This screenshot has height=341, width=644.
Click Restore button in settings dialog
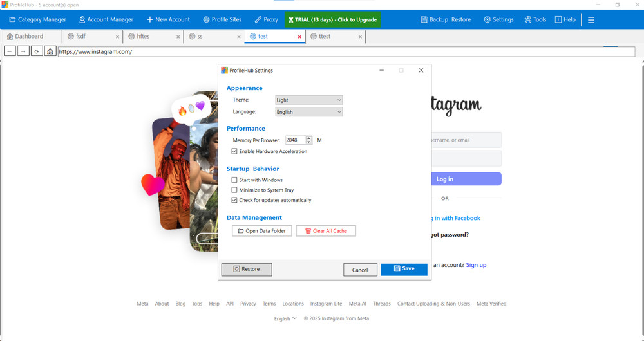247,269
